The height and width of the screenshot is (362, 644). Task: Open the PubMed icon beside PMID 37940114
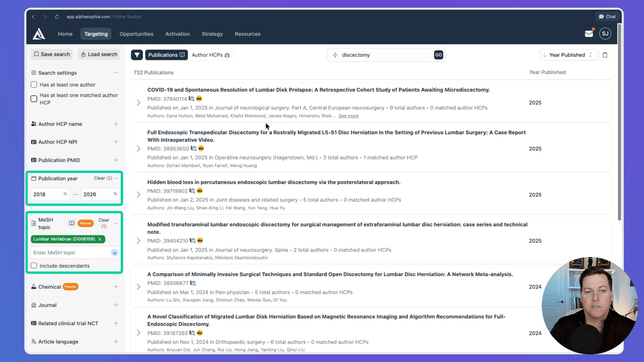coord(191,99)
